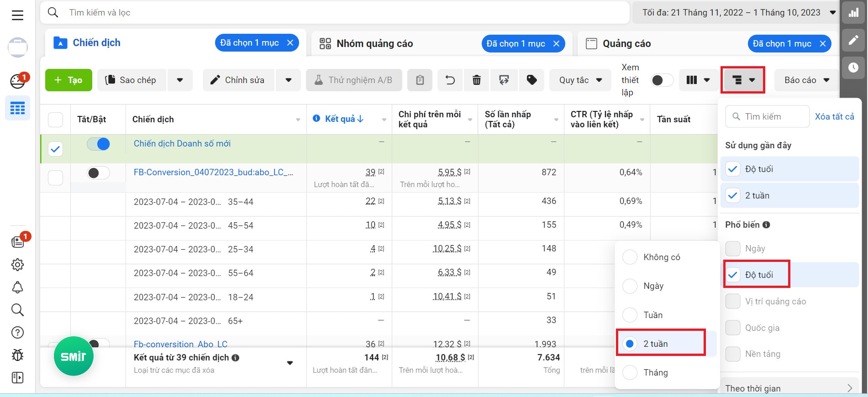Open the settings gear in left sidebar
Viewport: 868px width, 397px height.
click(x=17, y=265)
